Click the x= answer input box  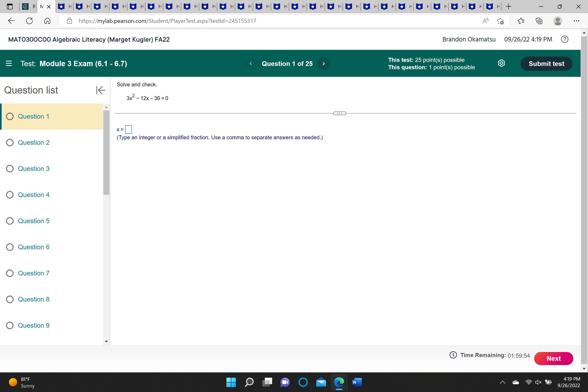point(128,129)
